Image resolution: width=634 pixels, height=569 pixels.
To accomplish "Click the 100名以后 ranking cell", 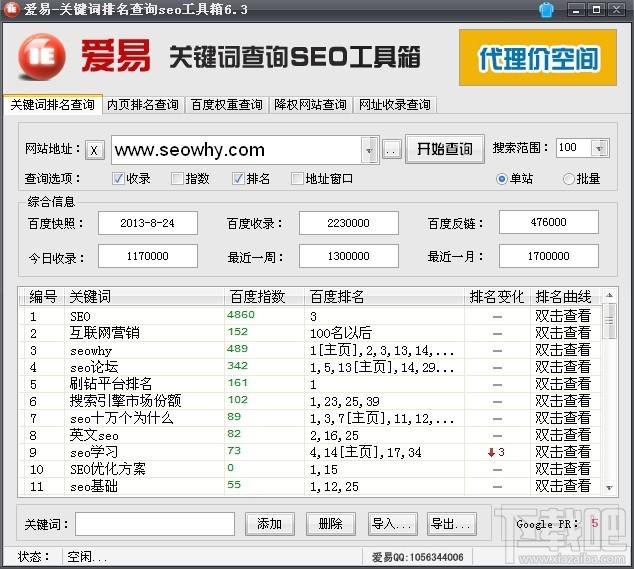I will click(341, 333).
